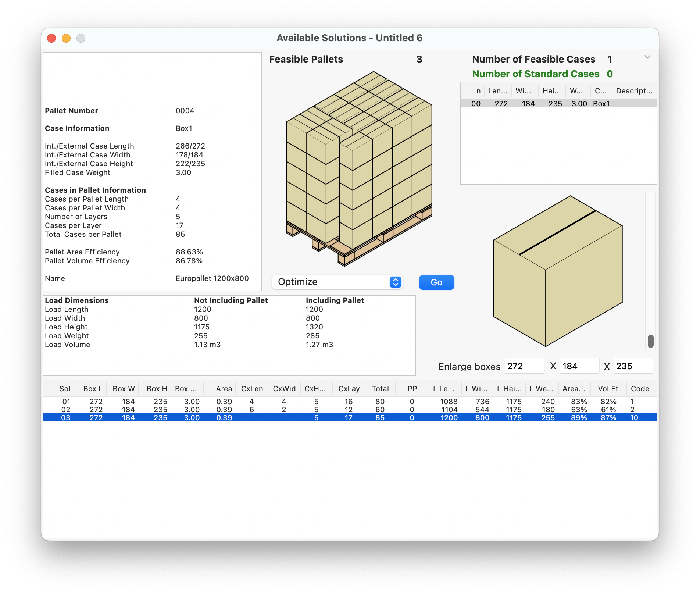Click the Descript... column header in cases table
The height and width of the screenshot is (595, 700).
634,91
